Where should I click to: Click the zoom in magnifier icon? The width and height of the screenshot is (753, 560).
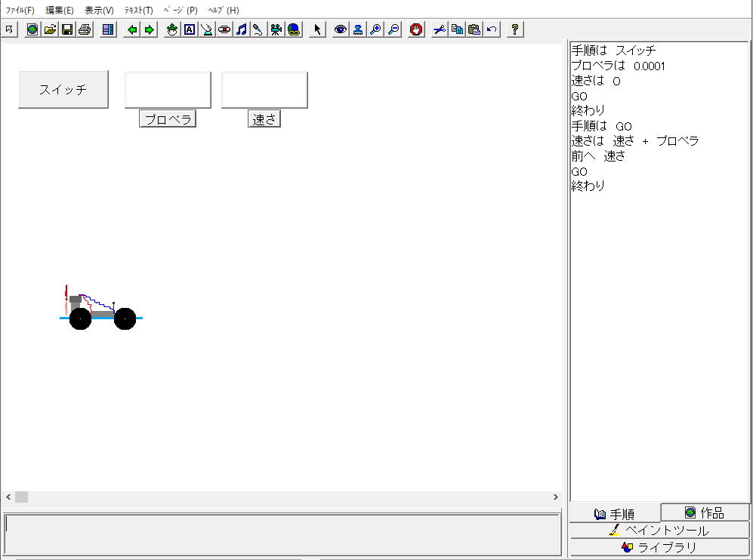pyautogui.click(x=375, y=29)
